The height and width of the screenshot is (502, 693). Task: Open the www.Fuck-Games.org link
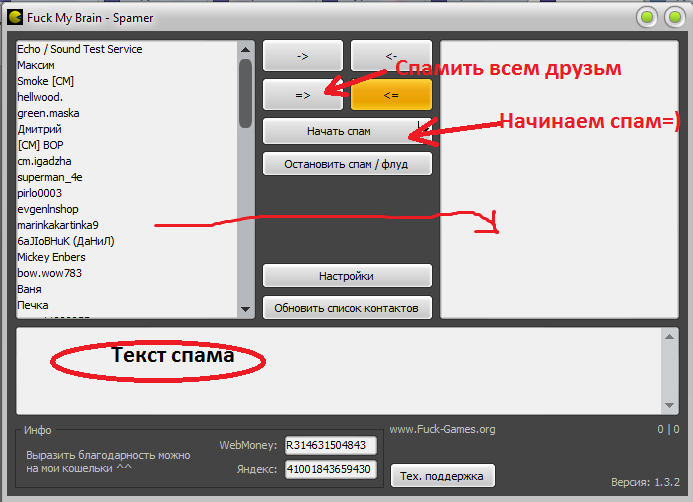click(442, 430)
